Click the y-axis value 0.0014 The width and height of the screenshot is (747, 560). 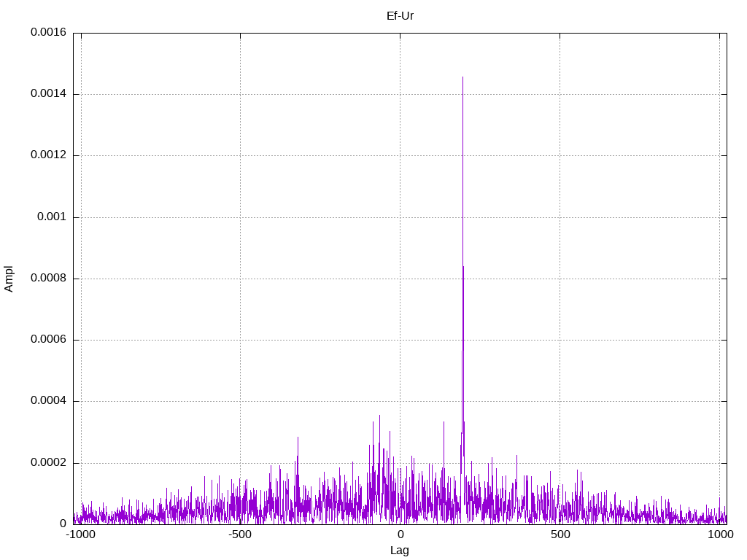pos(49,93)
